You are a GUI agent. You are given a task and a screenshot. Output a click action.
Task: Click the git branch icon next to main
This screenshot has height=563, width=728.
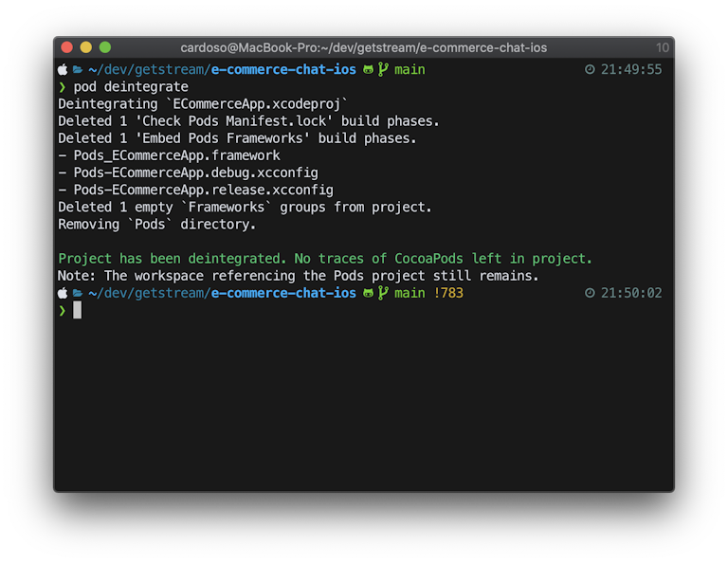point(383,69)
